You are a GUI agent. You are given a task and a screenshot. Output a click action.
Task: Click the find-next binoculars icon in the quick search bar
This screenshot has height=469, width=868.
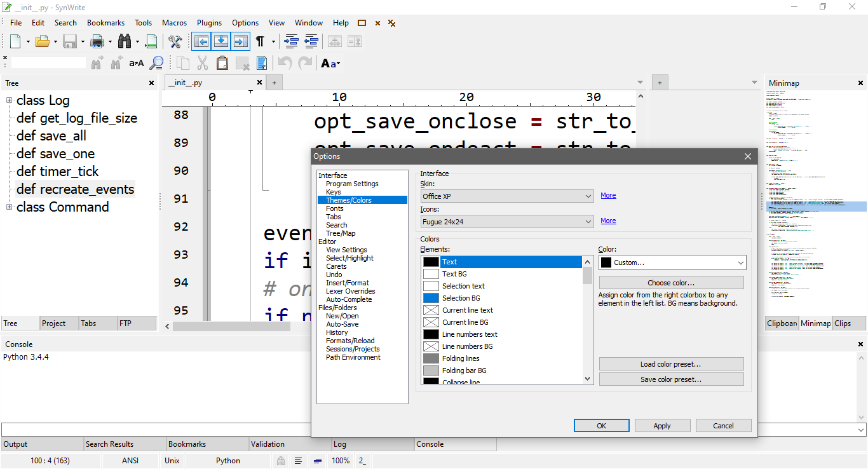(97, 63)
